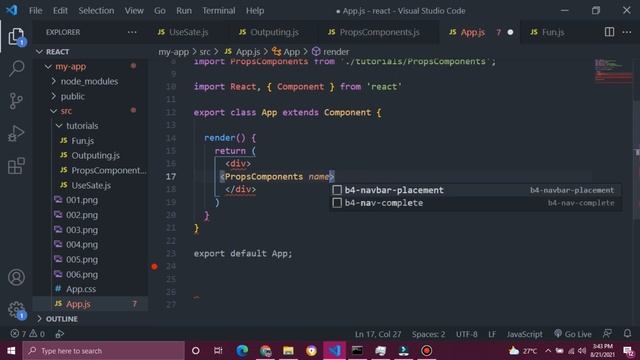Launch Microsoft Edge from taskbar
This screenshot has width=640, height=360.
click(242, 351)
